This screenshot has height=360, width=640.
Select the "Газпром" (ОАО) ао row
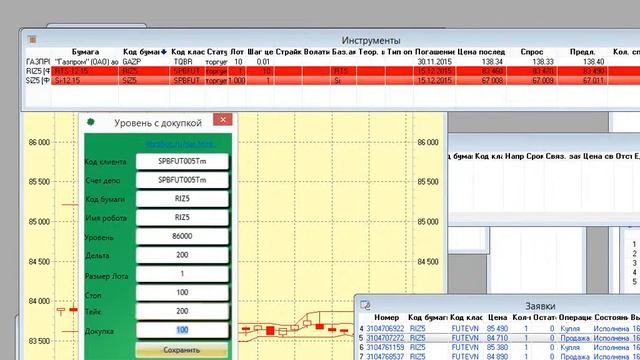point(333,62)
